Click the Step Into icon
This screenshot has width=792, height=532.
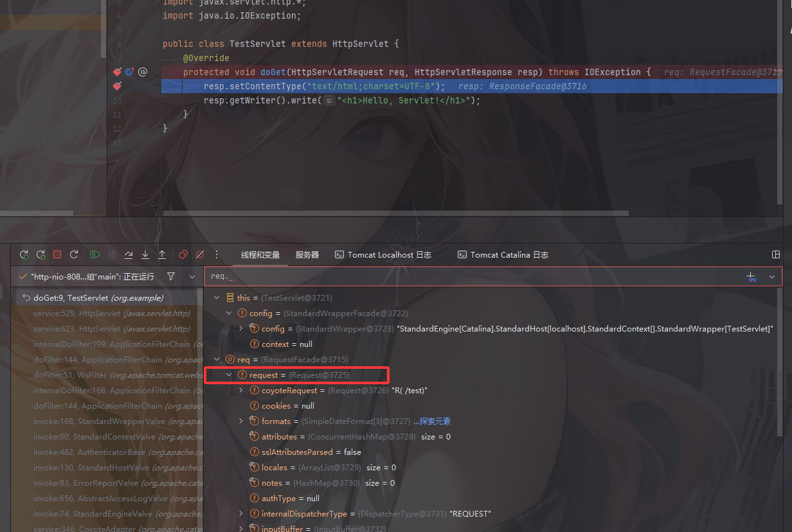[x=145, y=255]
